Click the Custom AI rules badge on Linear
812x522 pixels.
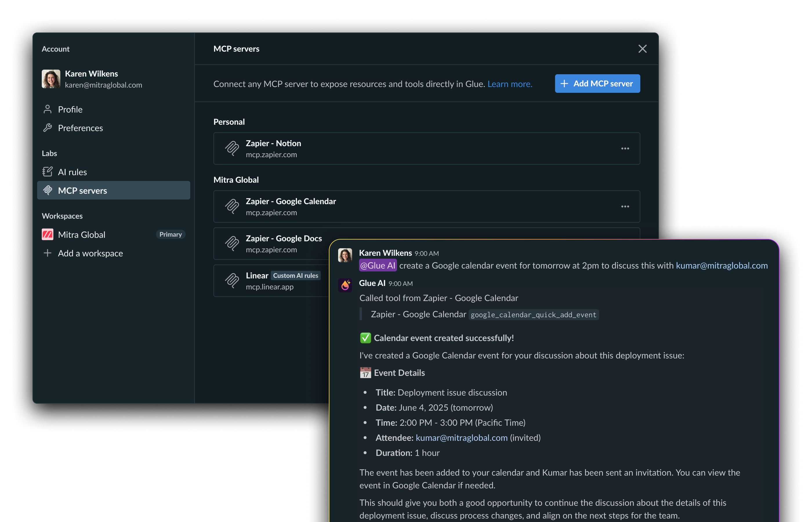click(x=296, y=275)
